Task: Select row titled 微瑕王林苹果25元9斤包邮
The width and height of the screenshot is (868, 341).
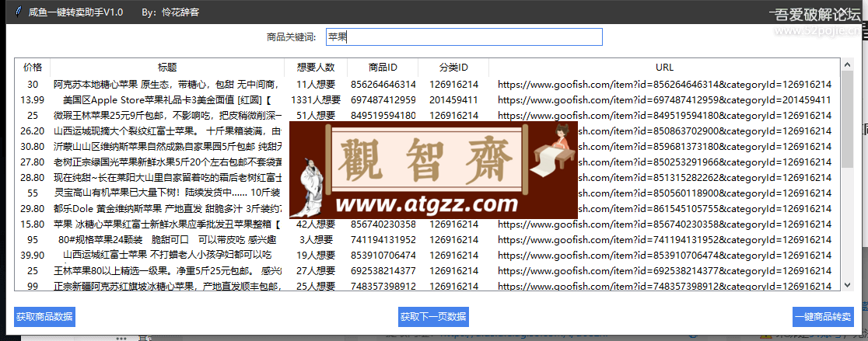Action: [427, 116]
